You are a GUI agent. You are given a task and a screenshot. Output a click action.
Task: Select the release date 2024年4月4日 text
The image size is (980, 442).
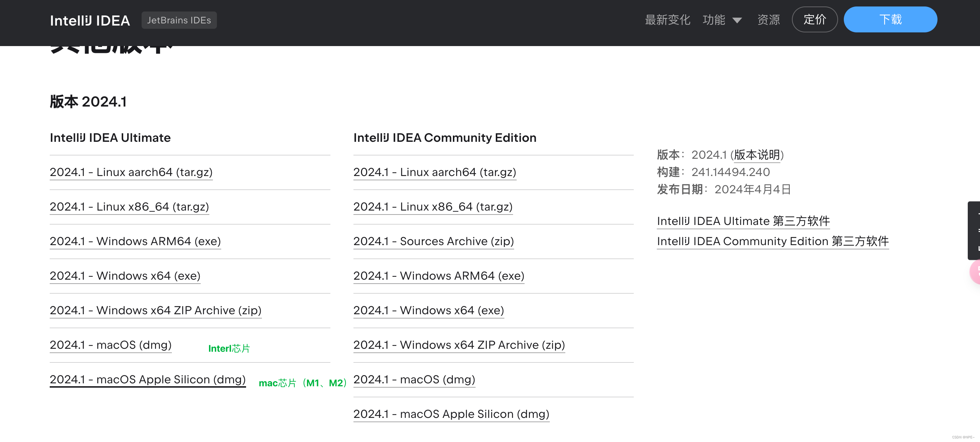pos(753,189)
